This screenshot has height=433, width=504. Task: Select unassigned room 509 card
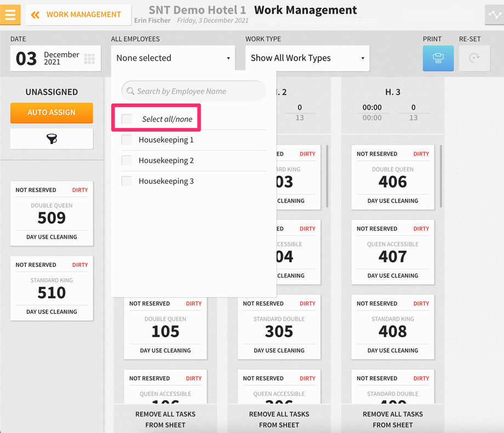click(x=51, y=213)
